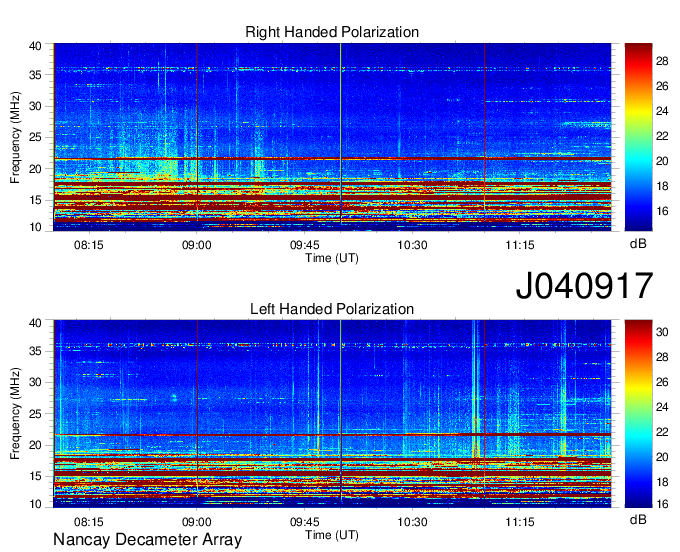The image size is (680, 552).
Task: Click the 25 MHz tick of the Left Handed plot
Action: click(36, 414)
